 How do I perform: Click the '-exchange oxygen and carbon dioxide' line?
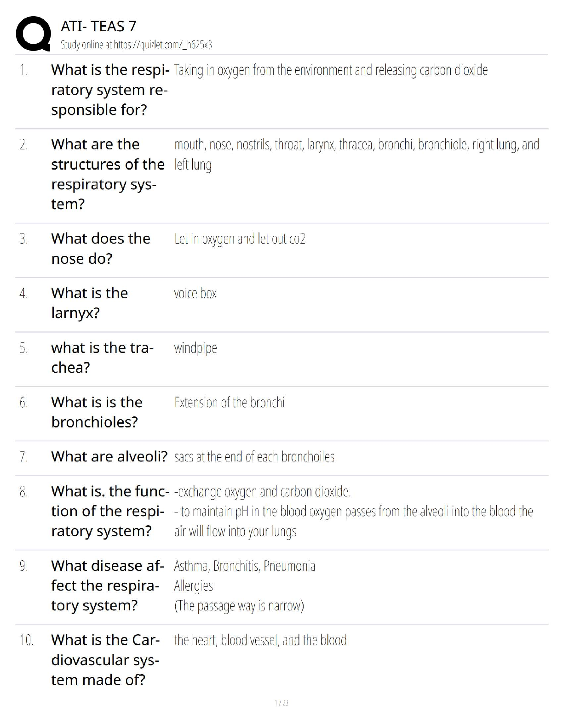click(x=262, y=492)
